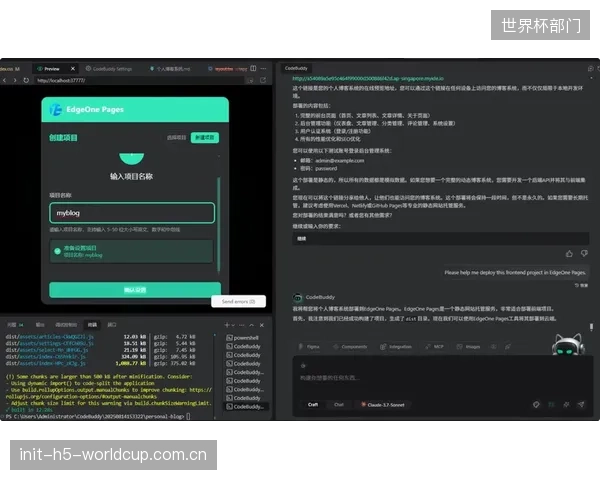Open the CodeBuddy panel tab

coord(296,69)
